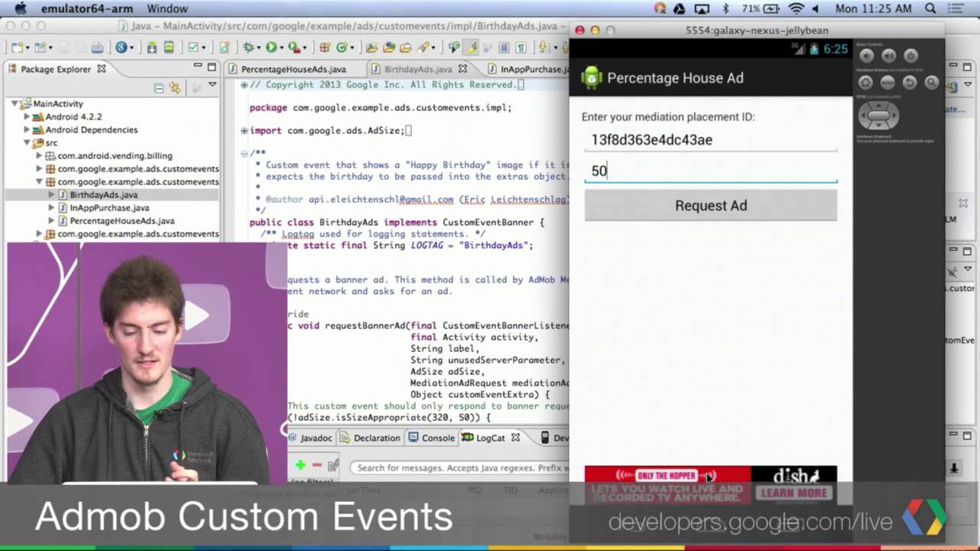Expand the Android 4.2.2 library node
Viewport: 980px width, 551px height.
coord(27,116)
